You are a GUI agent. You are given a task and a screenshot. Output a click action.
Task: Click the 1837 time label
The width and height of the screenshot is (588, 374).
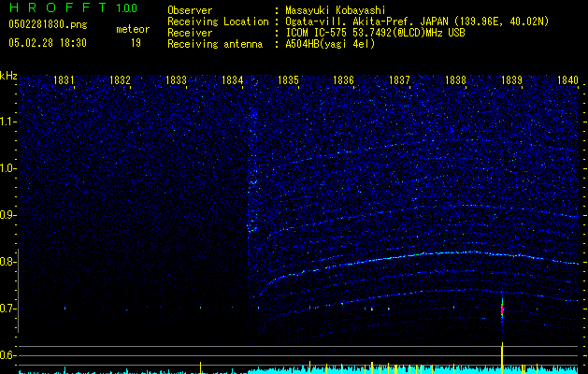pyautogui.click(x=400, y=81)
